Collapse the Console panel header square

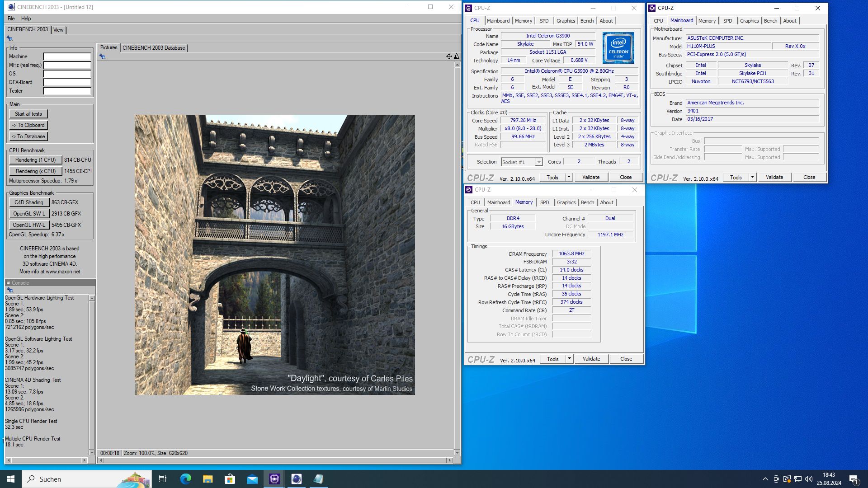pyautogui.click(x=8, y=283)
